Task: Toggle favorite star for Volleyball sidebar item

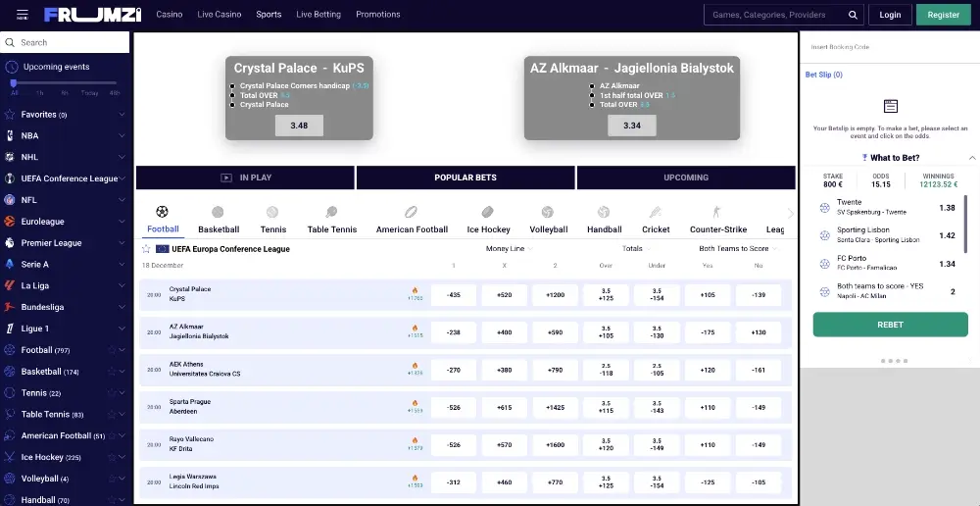Action: pyautogui.click(x=112, y=479)
